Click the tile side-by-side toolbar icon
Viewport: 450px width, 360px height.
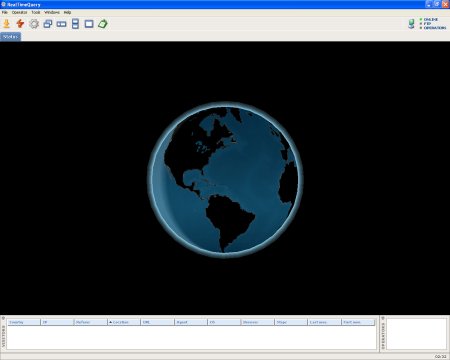coord(61,24)
